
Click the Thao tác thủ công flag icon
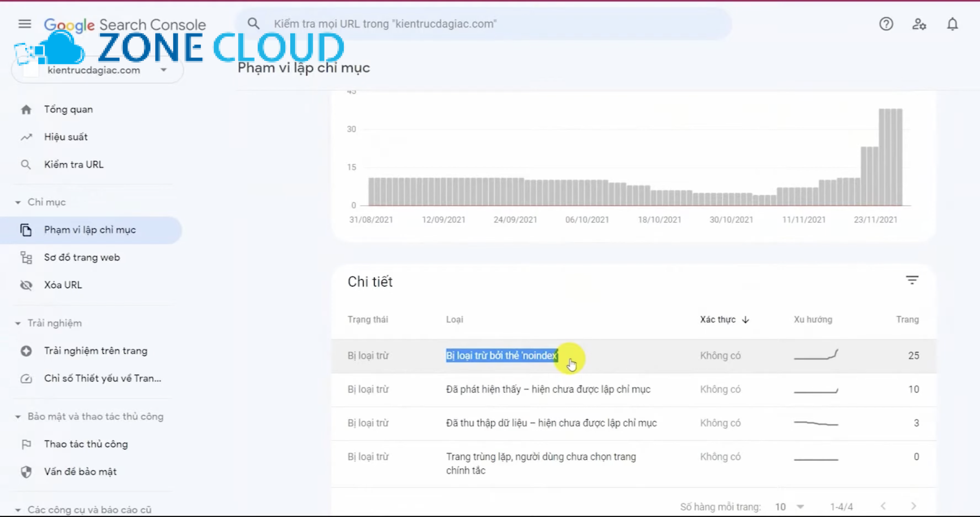click(x=26, y=444)
